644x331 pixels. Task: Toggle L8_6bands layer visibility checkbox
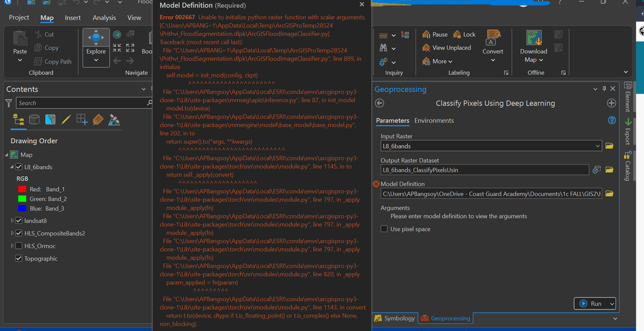[19, 167]
